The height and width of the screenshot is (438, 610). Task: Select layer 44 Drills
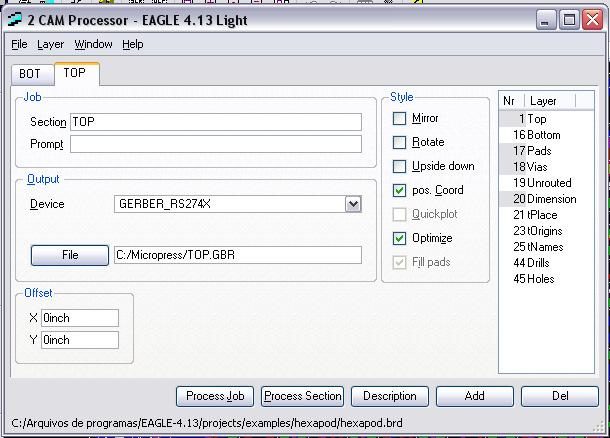tap(547, 263)
